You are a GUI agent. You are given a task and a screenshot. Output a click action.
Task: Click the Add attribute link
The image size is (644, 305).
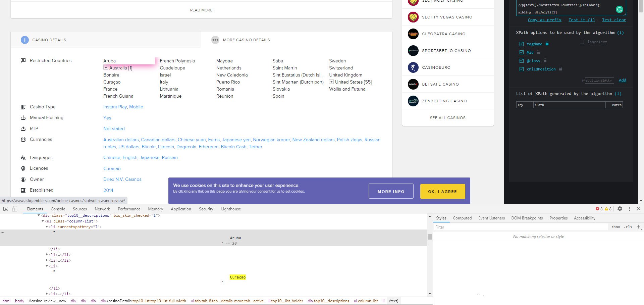pyautogui.click(x=623, y=80)
